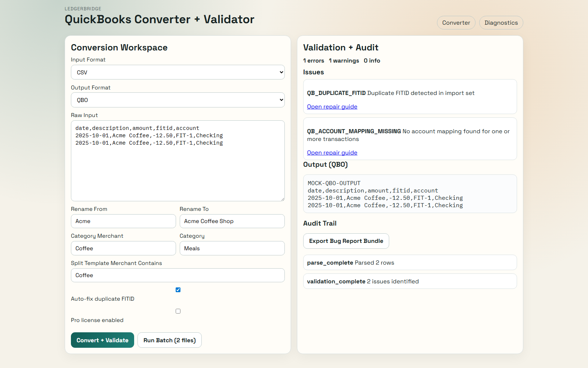Image resolution: width=588 pixels, height=368 pixels.
Task: Change CSV to a different input format
Action: click(x=178, y=72)
